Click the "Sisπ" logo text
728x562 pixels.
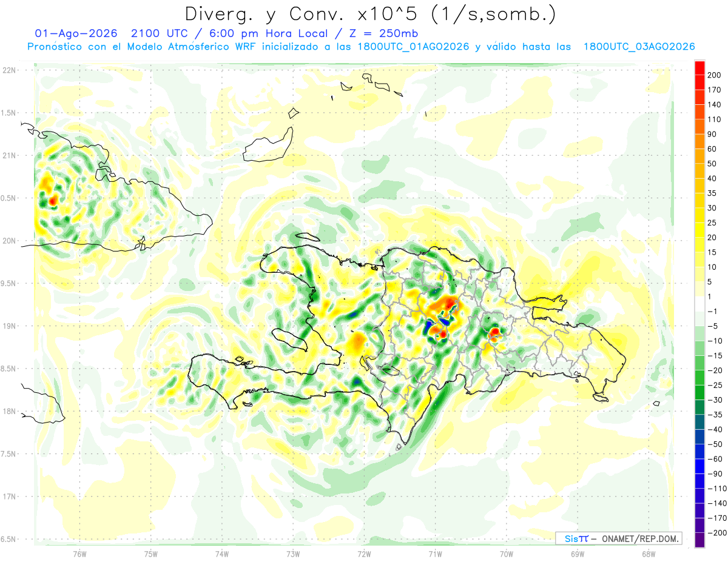click(x=576, y=538)
